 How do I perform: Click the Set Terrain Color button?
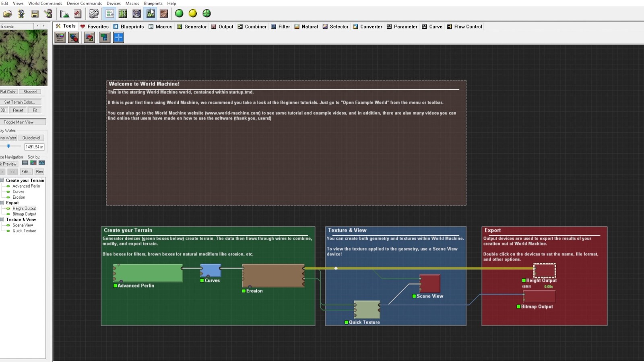(20, 102)
